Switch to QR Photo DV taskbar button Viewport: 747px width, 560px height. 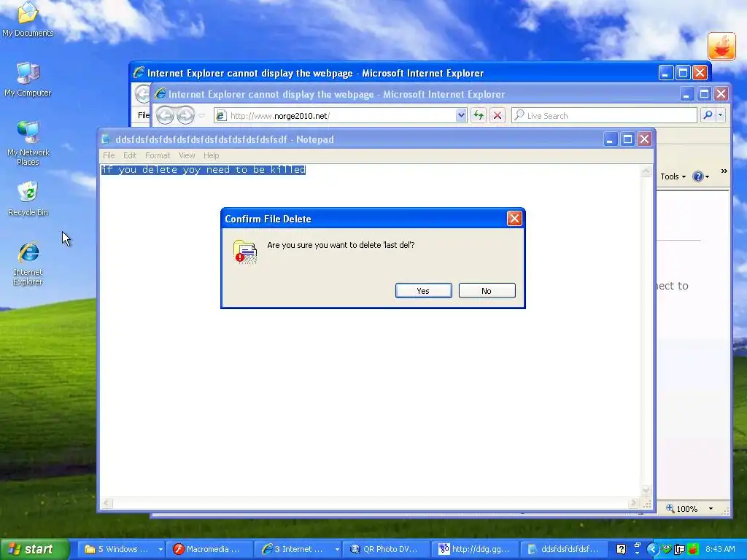click(x=385, y=549)
